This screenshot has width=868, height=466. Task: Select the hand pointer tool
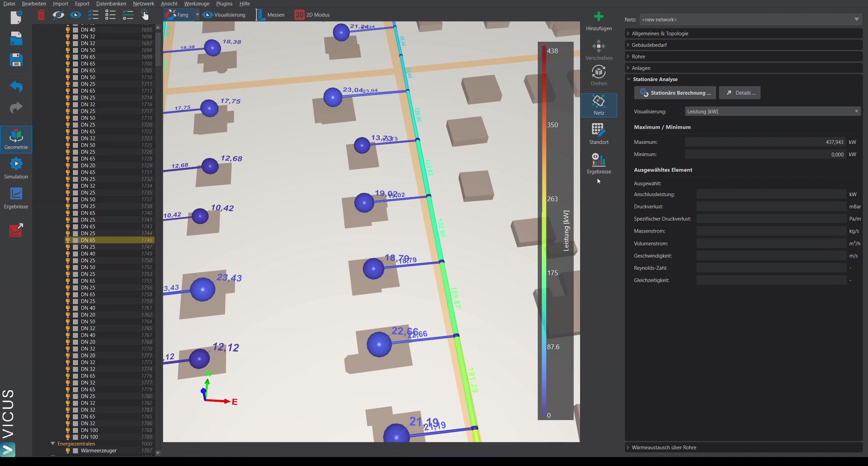pyautogui.click(x=145, y=15)
